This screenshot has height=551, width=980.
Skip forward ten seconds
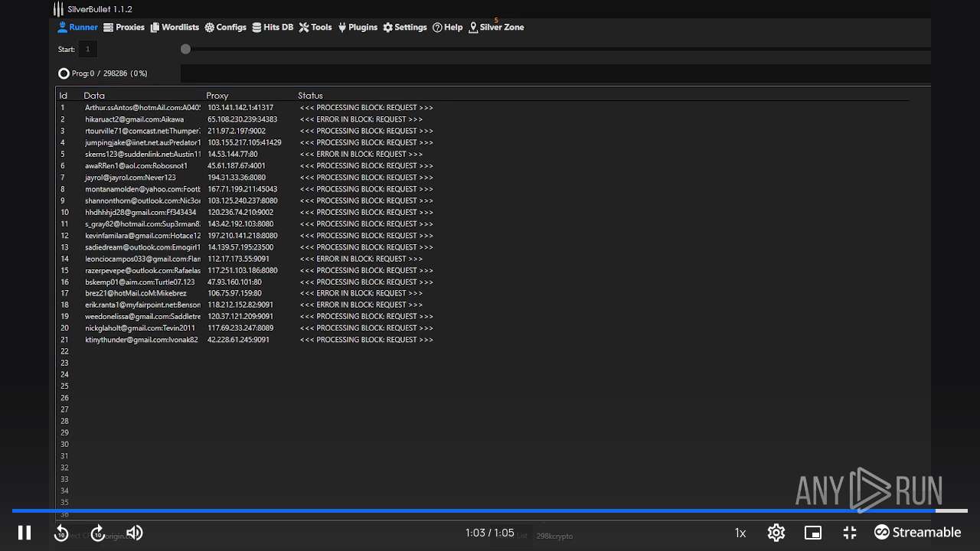97,533
